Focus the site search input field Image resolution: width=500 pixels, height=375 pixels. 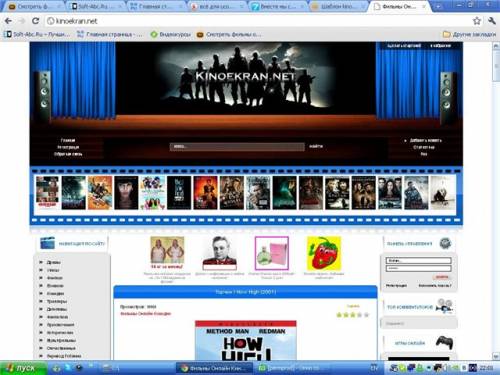coord(237,147)
